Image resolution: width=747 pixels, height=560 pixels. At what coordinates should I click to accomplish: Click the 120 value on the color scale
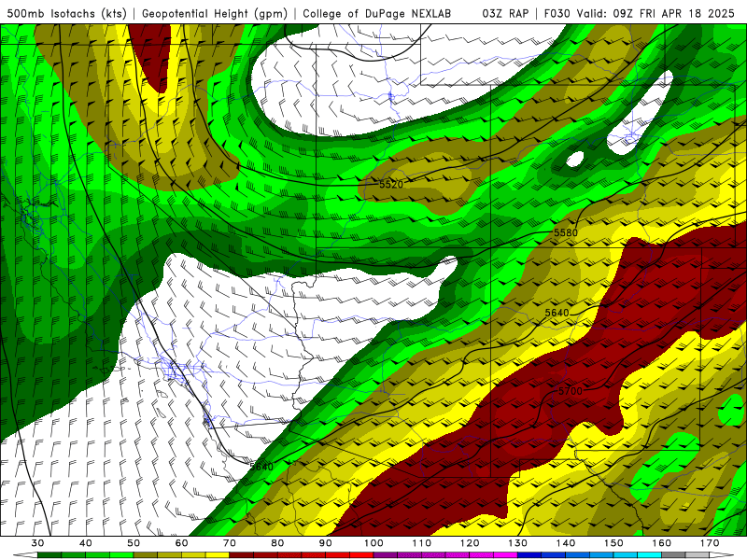470,543
